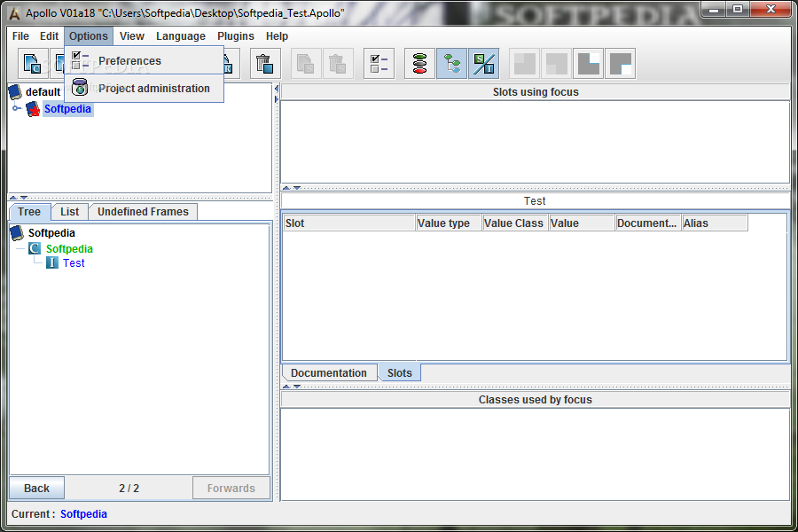This screenshot has height=532, width=798.
Task: Click right-pointing arrow on vertical splitter
Action: pyautogui.click(x=277, y=99)
